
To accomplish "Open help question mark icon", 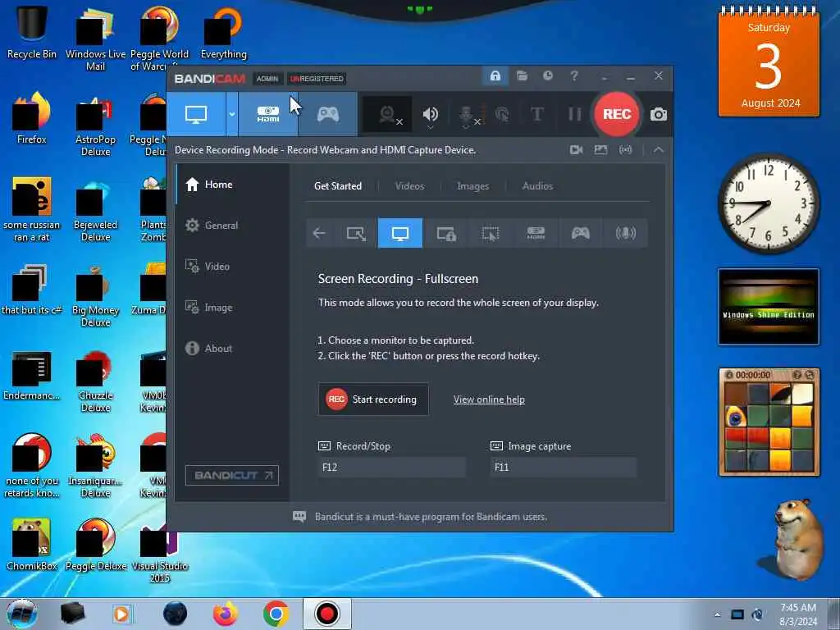I will (573, 76).
